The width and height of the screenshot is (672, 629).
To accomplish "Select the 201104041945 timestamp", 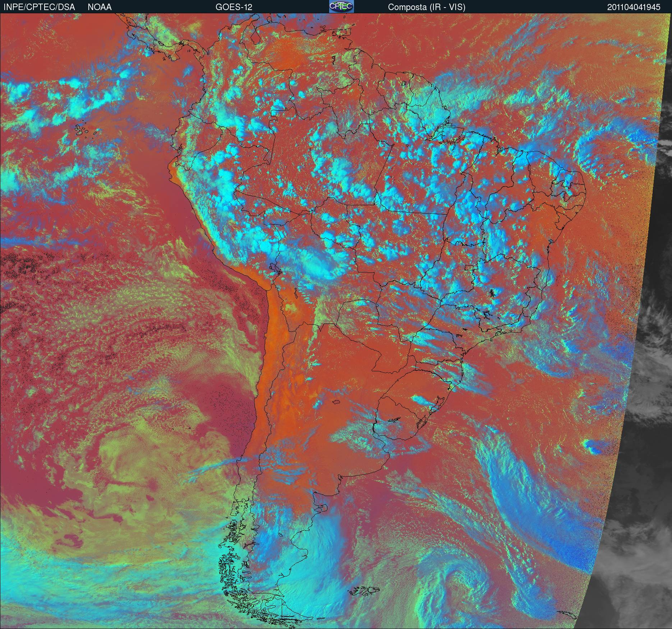I will (634, 7).
